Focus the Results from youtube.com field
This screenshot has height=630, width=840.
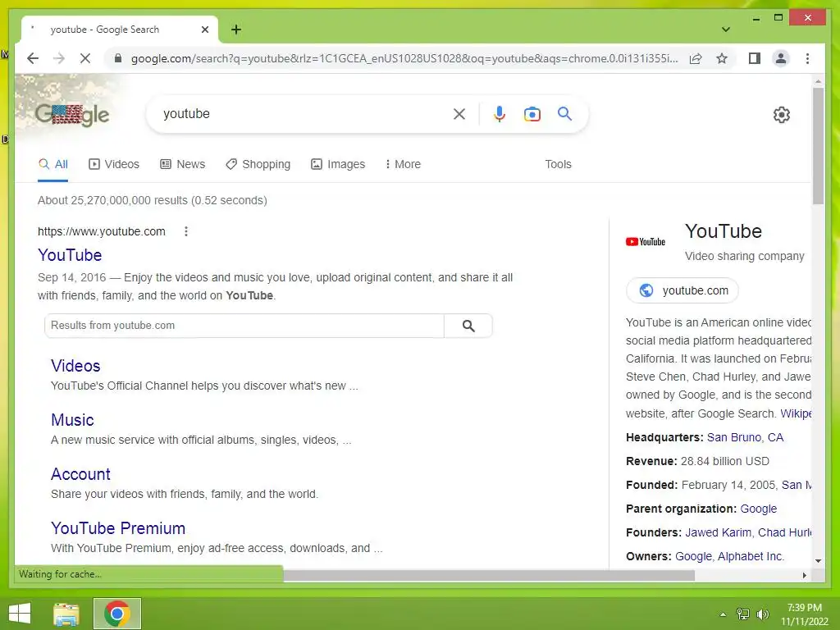(x=244, y=326)
